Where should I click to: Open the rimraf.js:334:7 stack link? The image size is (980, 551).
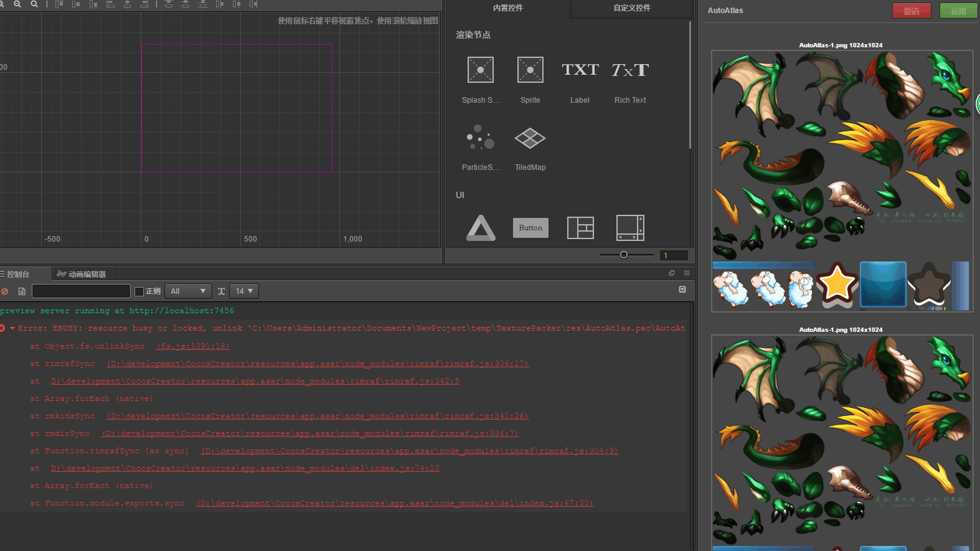[x=310, y=433]
